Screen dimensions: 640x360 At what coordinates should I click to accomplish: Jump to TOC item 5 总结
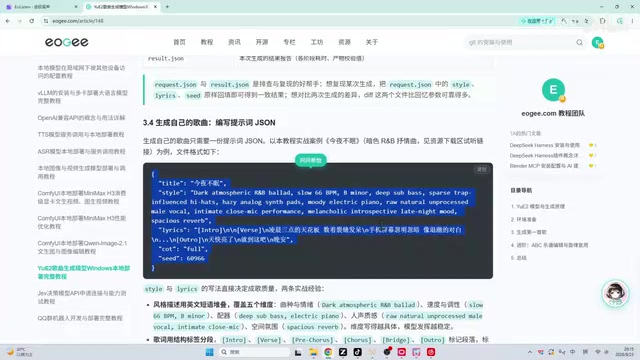(x=519, y=258)
